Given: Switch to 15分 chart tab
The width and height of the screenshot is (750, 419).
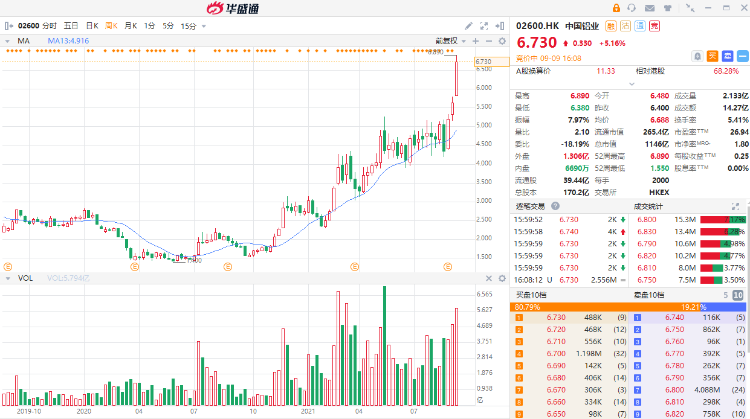Looking at the screenshot, I should click(188, 26).
